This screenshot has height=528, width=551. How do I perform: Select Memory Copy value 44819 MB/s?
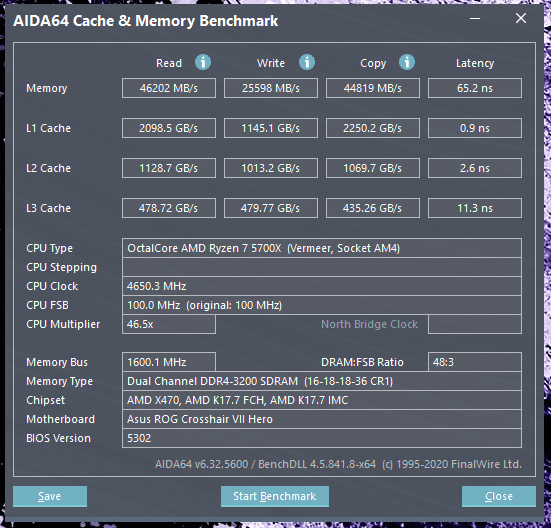(x=372, y=88)
